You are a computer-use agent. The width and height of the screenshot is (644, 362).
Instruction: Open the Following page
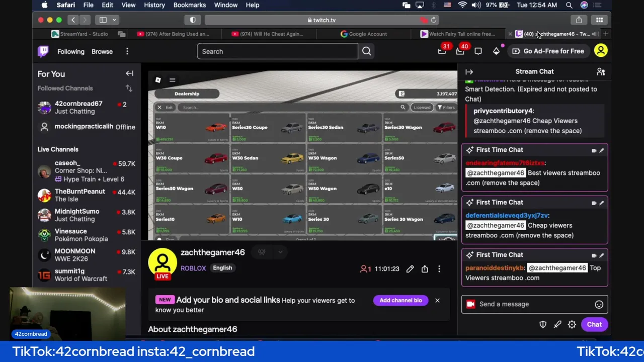70,51
